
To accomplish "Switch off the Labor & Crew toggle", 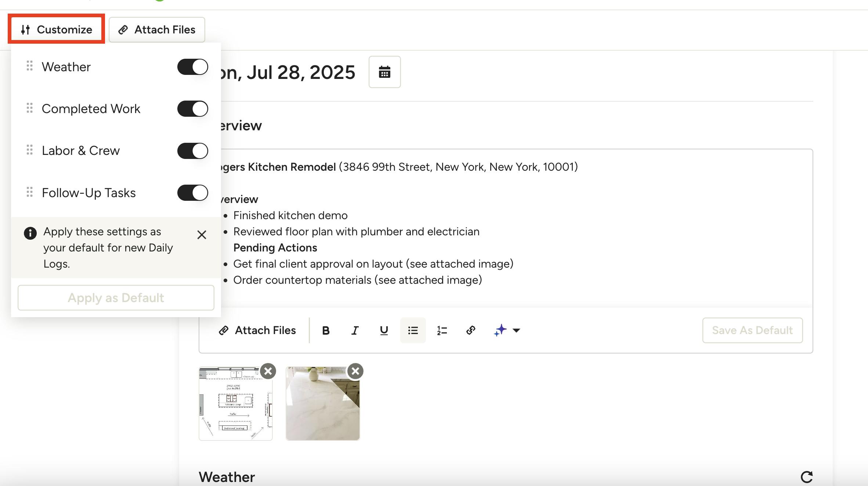I will click(x=192, y=151).
